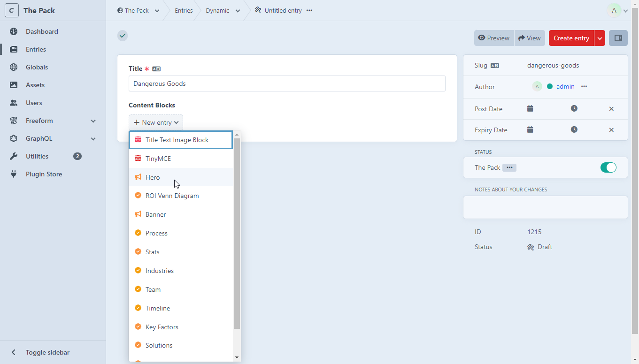Screen dimensions: 639x364
Task: Open Author admin actions ellipsis
Action: click(x=584, y=86)
